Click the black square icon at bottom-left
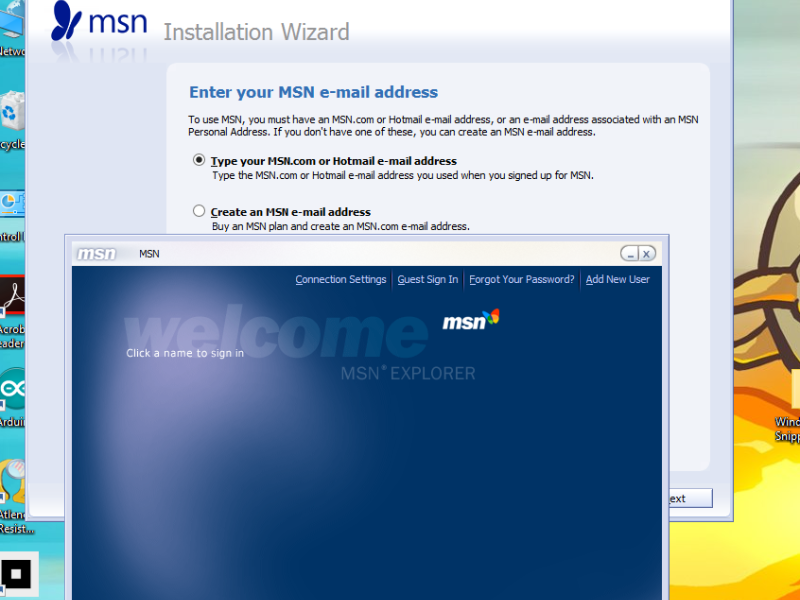800x600 pixels. (17, 574)
